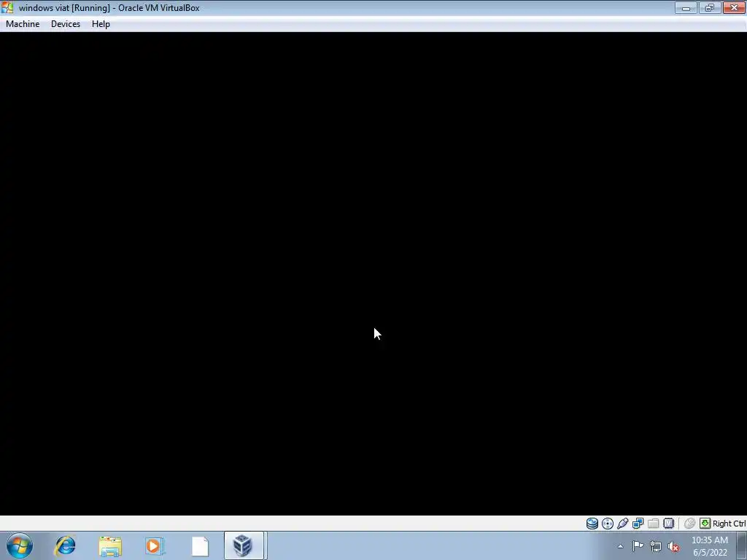This screenshot has height=560, width=747.
Task: Open the network tray icon
Action: [656, 546]
